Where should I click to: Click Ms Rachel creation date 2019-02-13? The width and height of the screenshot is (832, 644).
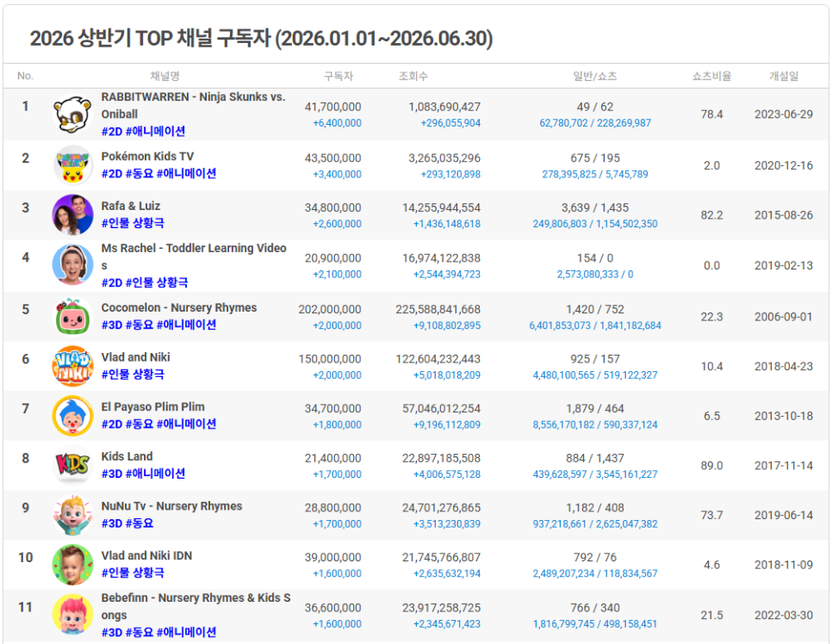point(784,265)
